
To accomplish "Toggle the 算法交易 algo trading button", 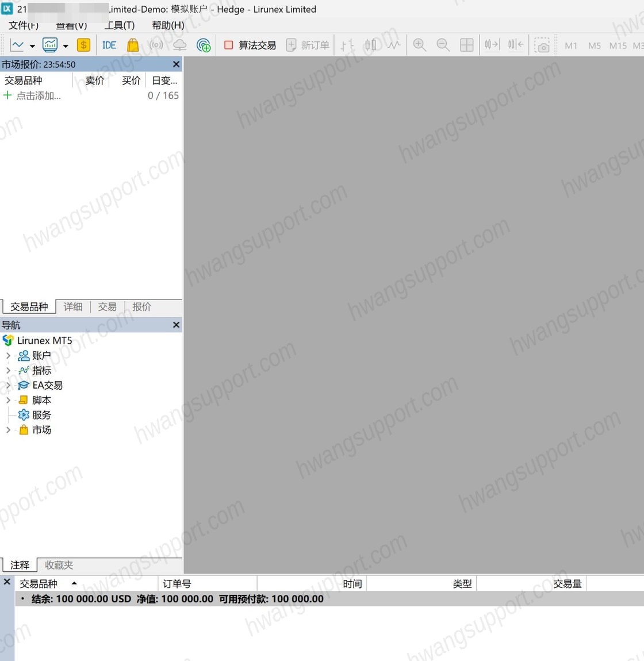I will (250, 45).
